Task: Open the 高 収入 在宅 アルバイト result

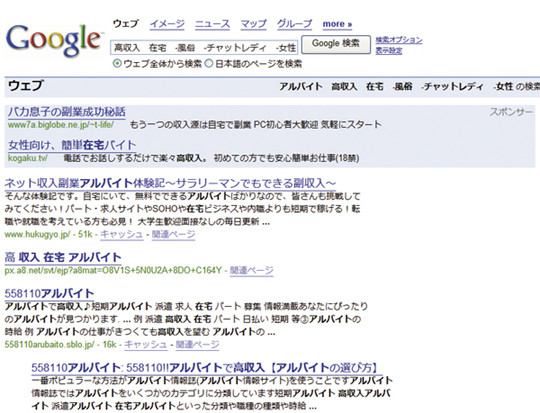Action: pos(63,257)
